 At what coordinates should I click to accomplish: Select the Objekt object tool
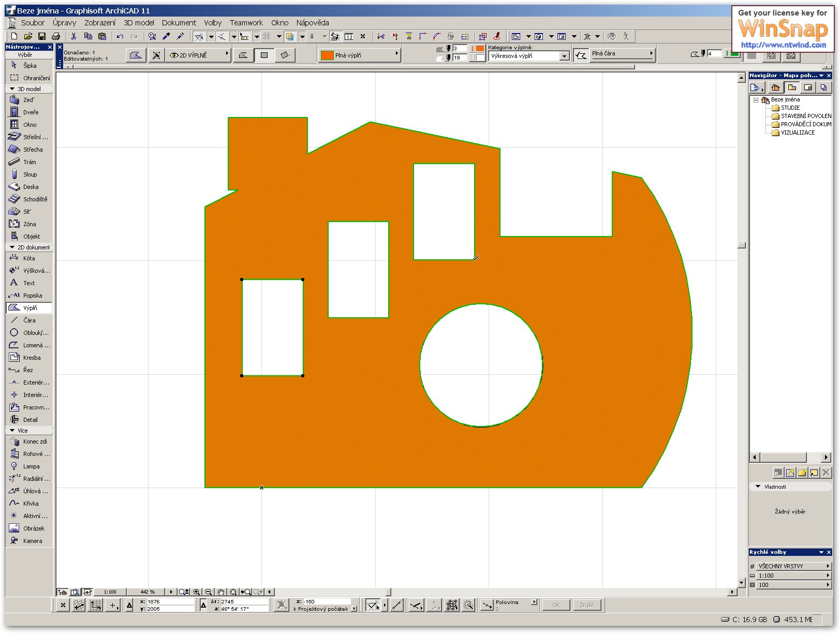point(29,237)
